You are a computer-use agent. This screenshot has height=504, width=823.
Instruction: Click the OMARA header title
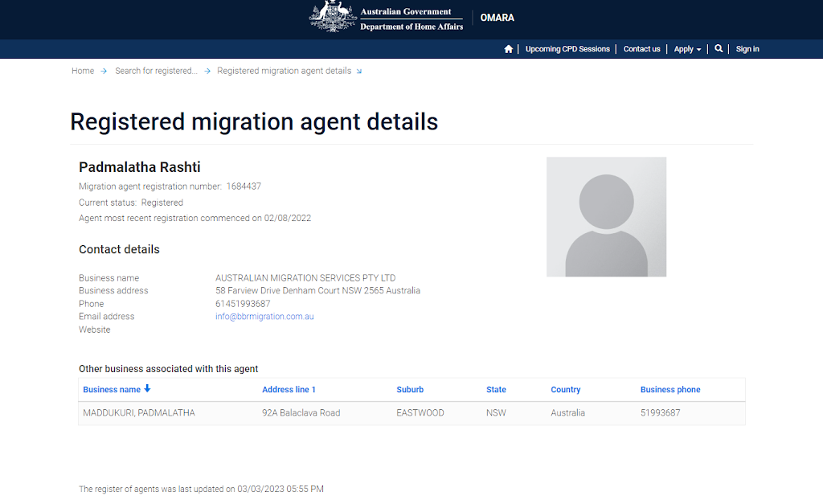pos(497,18)
